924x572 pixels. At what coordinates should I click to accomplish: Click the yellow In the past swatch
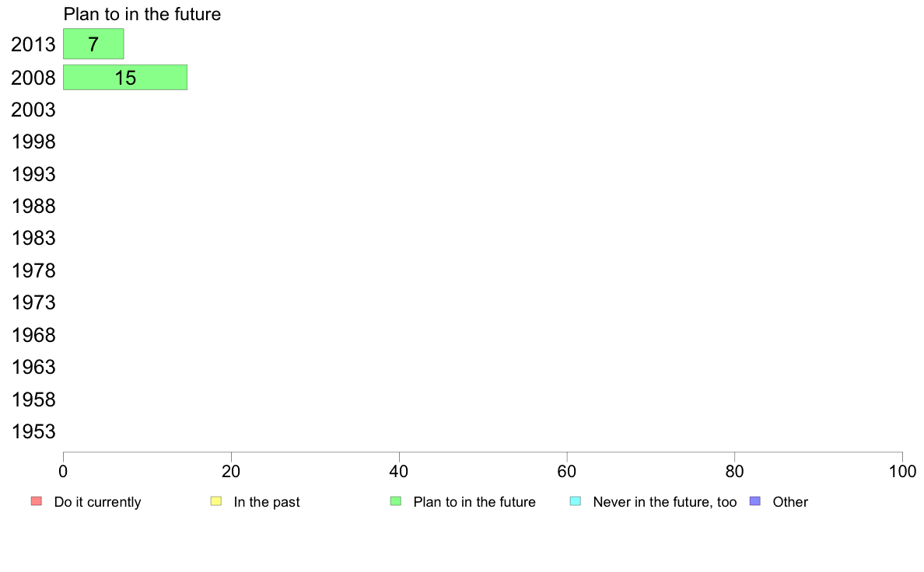click(216, 501)
